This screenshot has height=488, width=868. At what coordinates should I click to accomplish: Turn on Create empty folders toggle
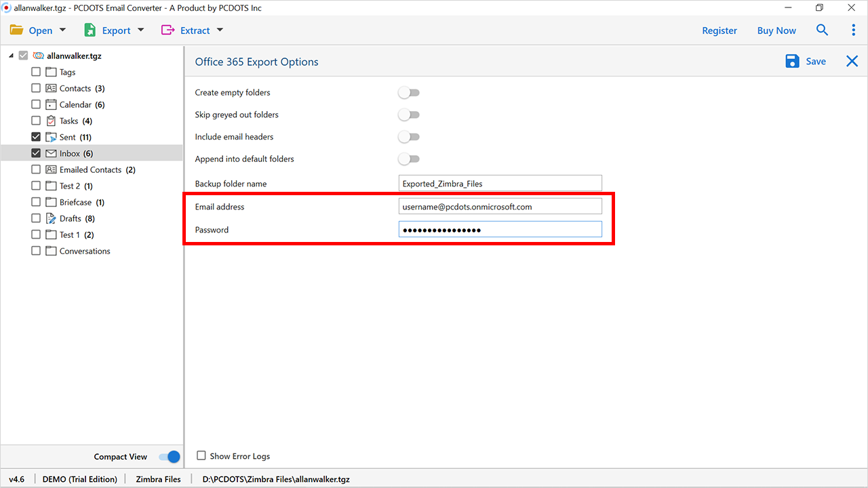pyautogui.click(x=409, y=92)
